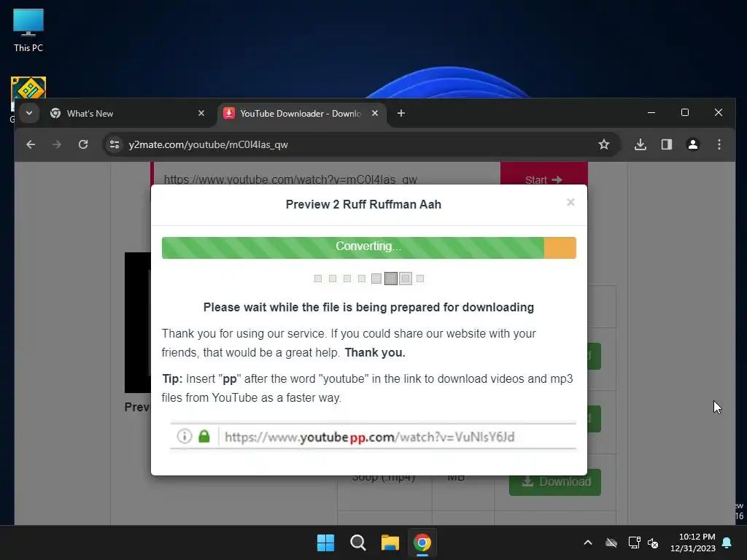The width and height of the screenshot is (747, 560).
Task: Click the green Download button for 360p
Action: point(555,482)
